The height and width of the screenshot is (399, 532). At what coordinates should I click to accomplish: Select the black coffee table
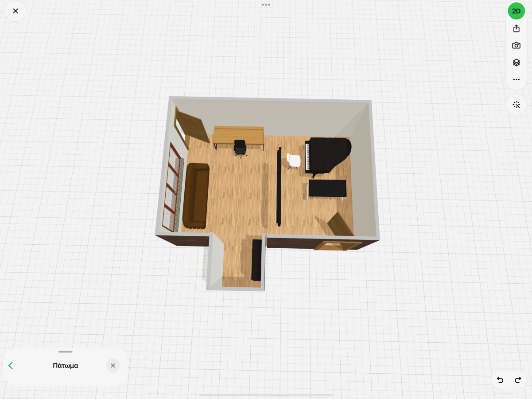(327, 188)
